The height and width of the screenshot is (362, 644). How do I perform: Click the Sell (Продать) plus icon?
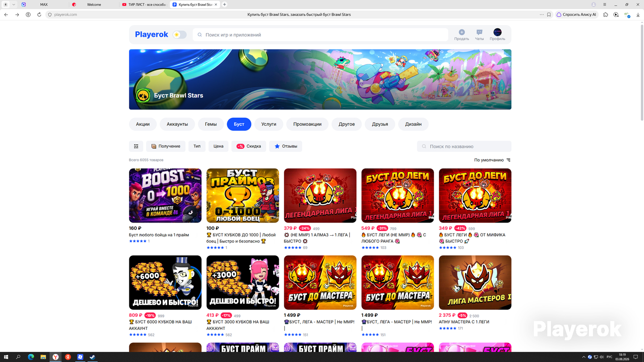pyautogui.click(x=461, y=32)
